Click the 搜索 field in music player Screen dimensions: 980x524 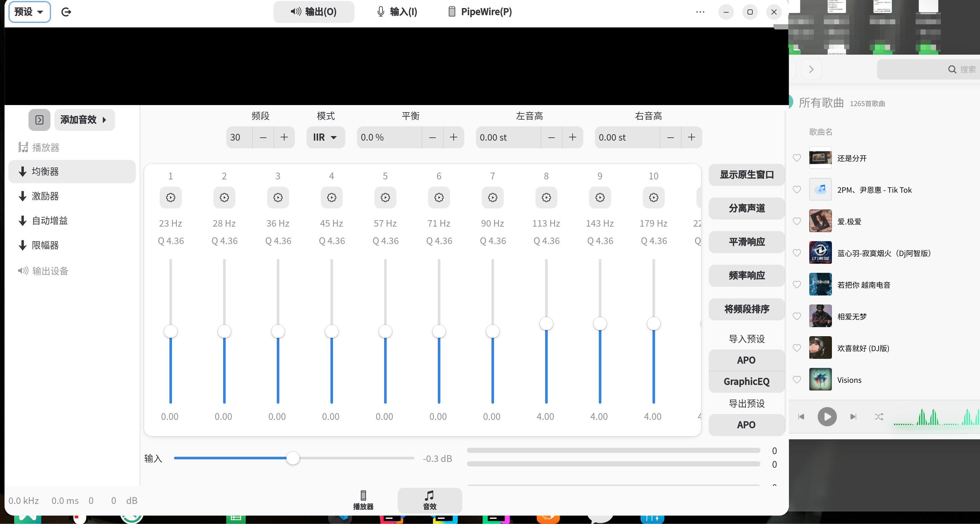[928, 69]
